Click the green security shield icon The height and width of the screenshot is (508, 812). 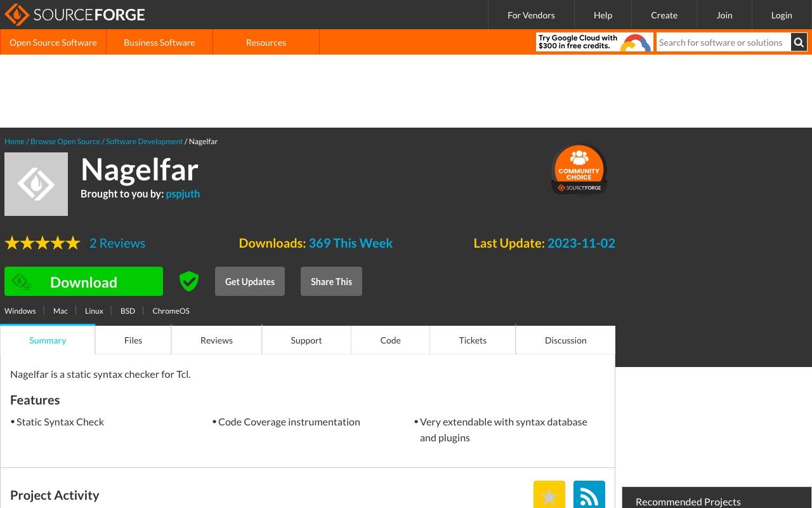(189, 281)
